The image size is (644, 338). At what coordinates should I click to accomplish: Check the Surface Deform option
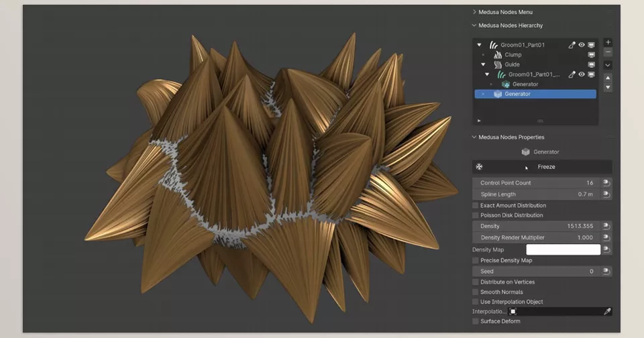pyautogui.click(x=476, y=321)
